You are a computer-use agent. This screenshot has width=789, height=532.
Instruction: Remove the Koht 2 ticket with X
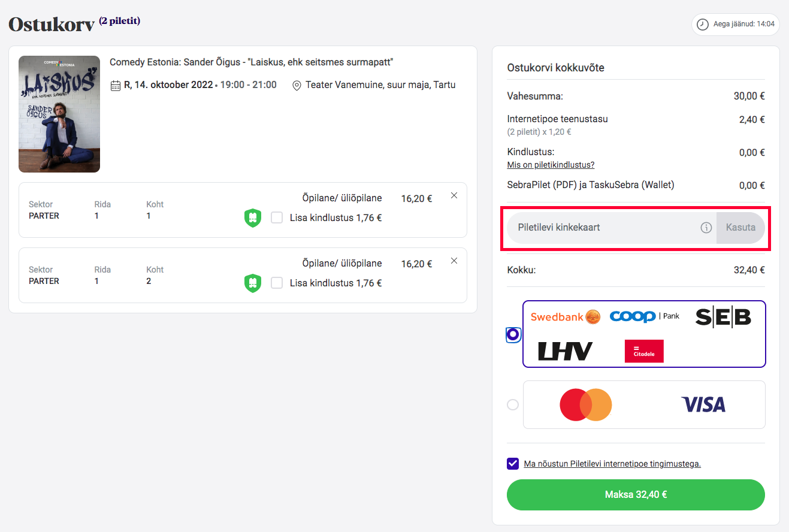(x=454, y=261)
